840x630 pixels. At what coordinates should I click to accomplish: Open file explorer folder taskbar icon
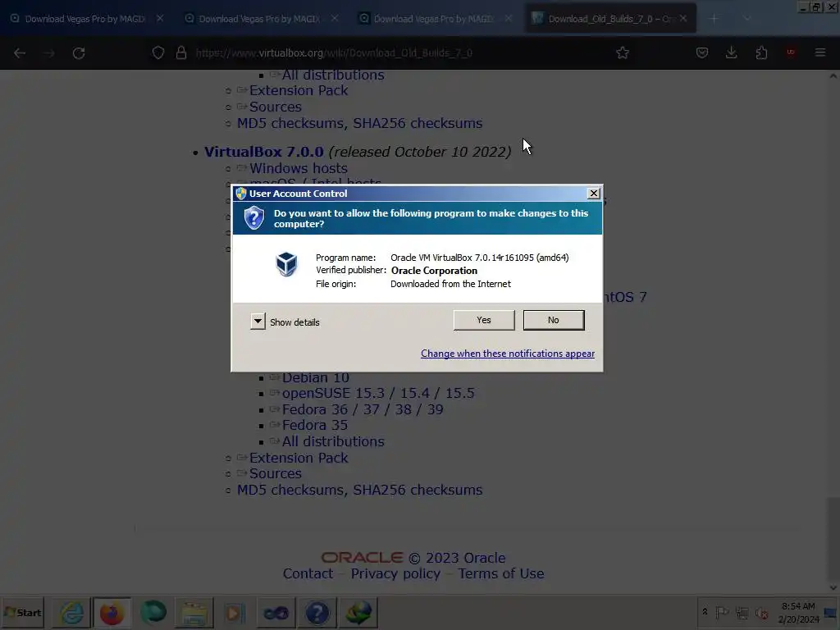click(194, 612)
